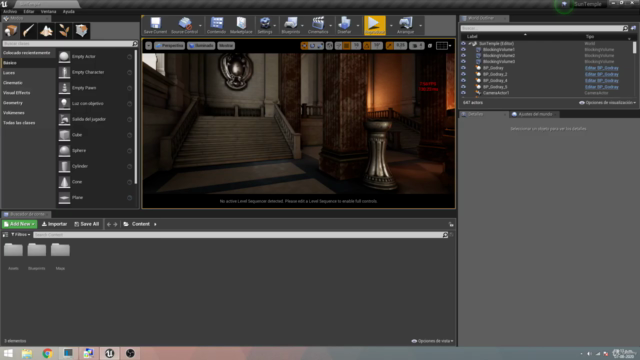This screenshot has height=360, width=640.
Task: Open the Blueprints dropdown arrow
Action: tap(302, 26)
